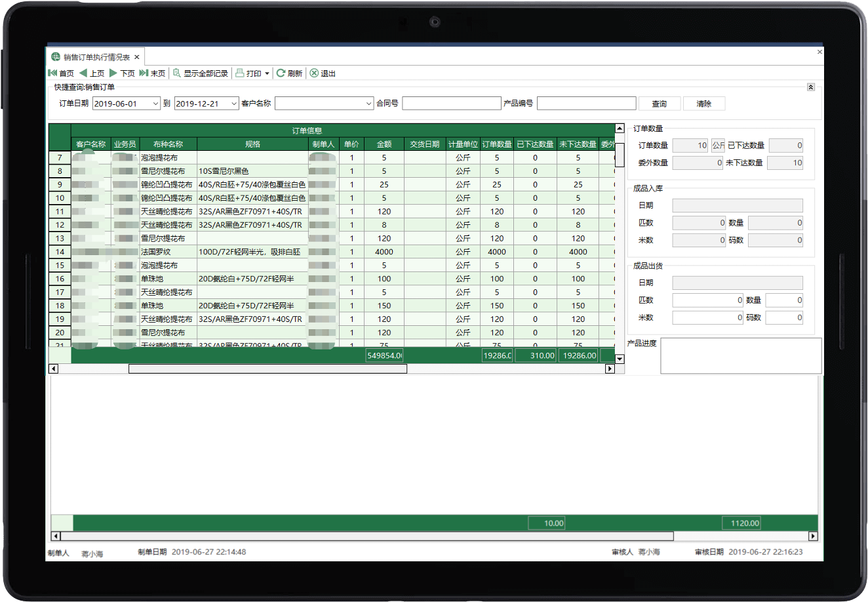Exit the report (退出)
This screenshot has height=602, width=868.
[x=323, y=73]
